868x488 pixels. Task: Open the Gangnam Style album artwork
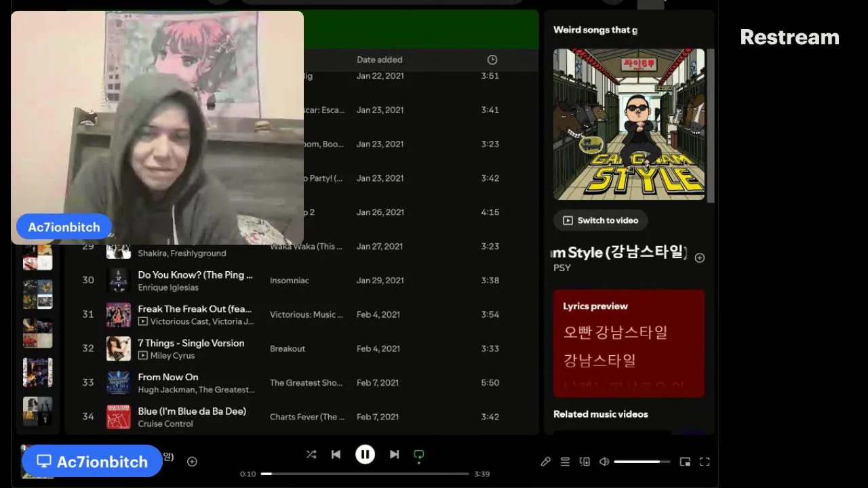point(629,124)
